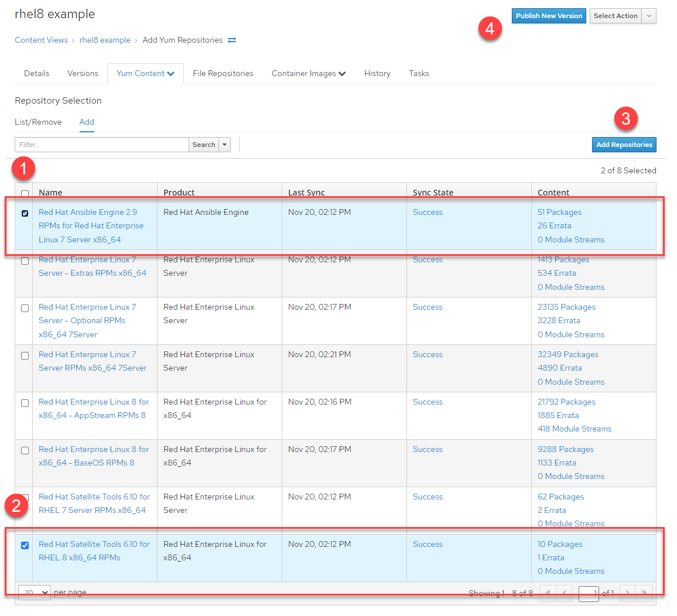Image resolution: width=677 pixels, height=616 pixels.
Task: Click into the Filter text field
Action: (x=101, y=145)
